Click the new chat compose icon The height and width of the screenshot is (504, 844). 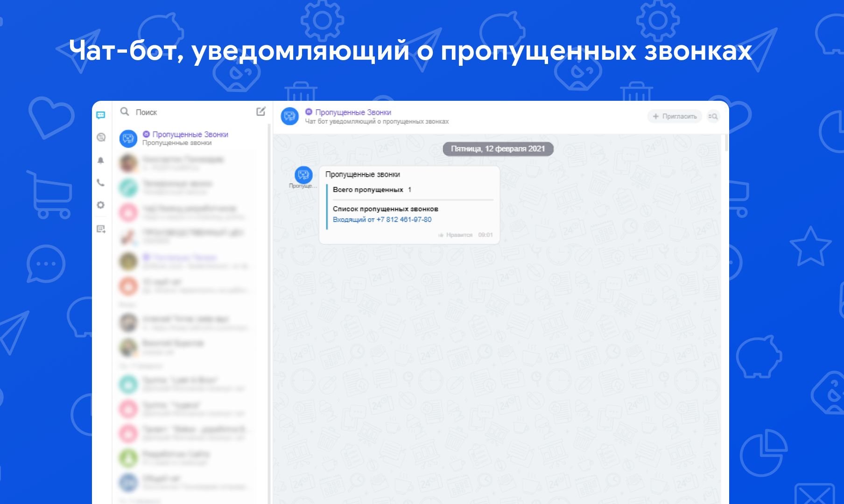pyautogui.click(x=261, y=112)
